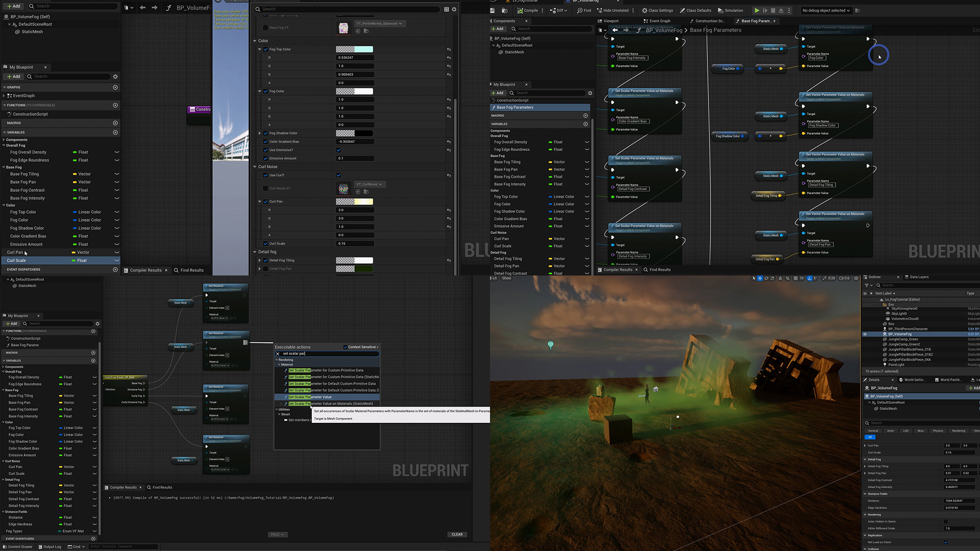Click the Fog Top Color swatch
Viewport: 980px width, 551px height.
click(x=354, y=49)
